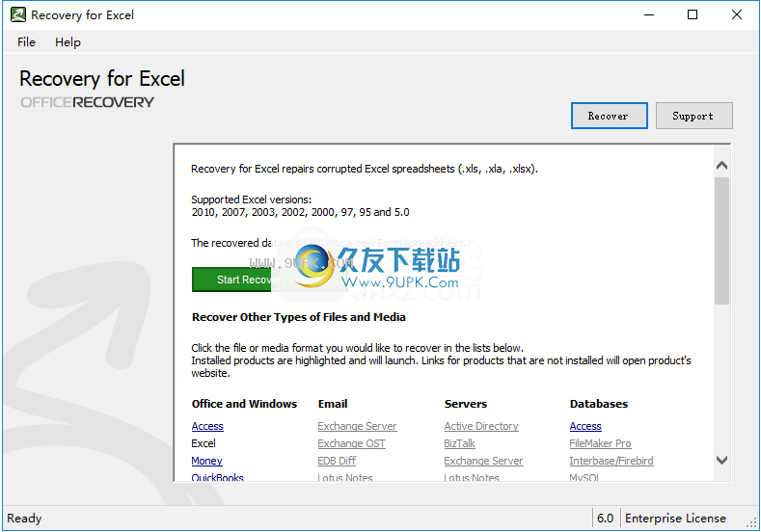Open the FileMaker Pro link
Viewport: 761px width, 532px height.
[x=600, y=443]
